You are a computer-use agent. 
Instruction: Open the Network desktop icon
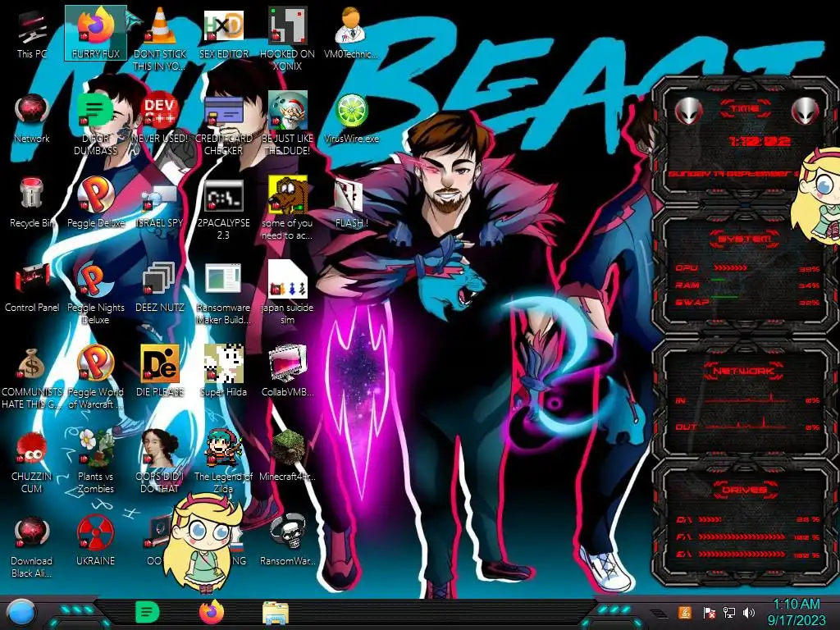coord(32,118)
